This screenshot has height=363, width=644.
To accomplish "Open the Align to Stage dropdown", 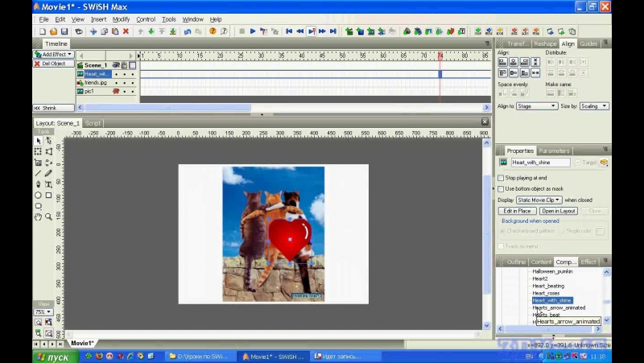I will pyautogui.click(x=536, y=106).
